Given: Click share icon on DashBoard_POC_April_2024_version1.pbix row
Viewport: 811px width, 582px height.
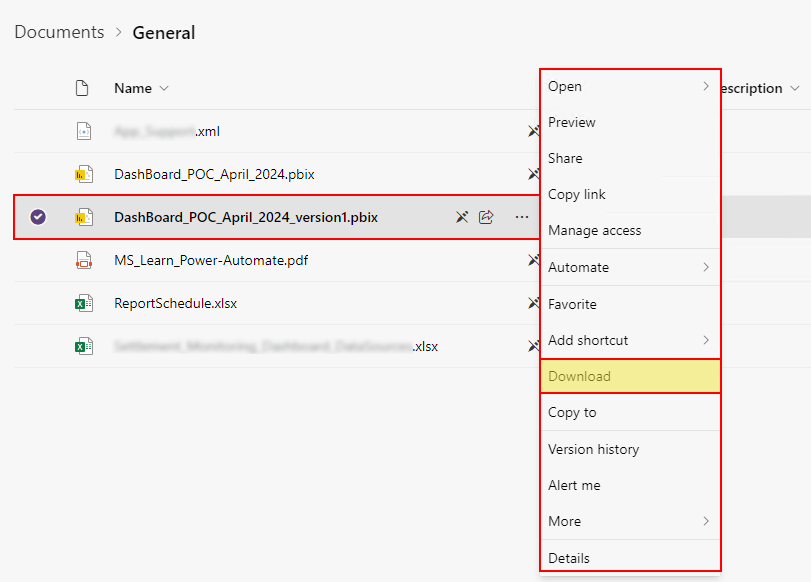Looking at the screenshot, I should [486, 217].
